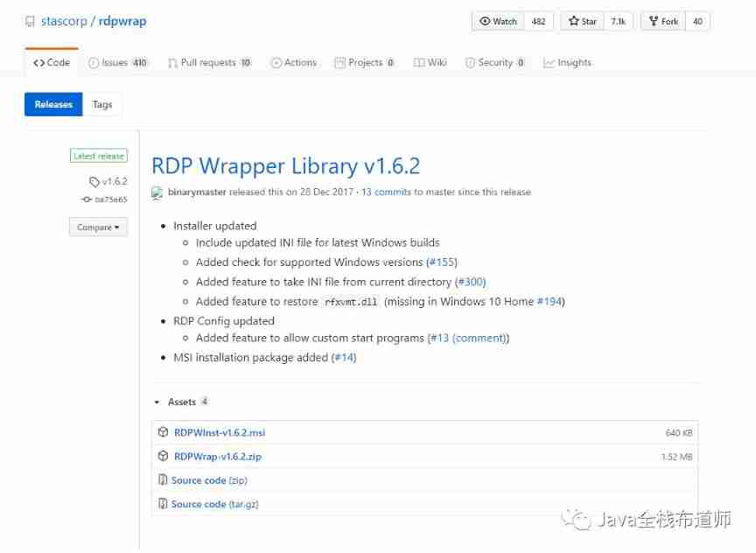Open the 7.1k stargazers count
Viewport: 756px width, 553px height.
[x=618, y=21]
